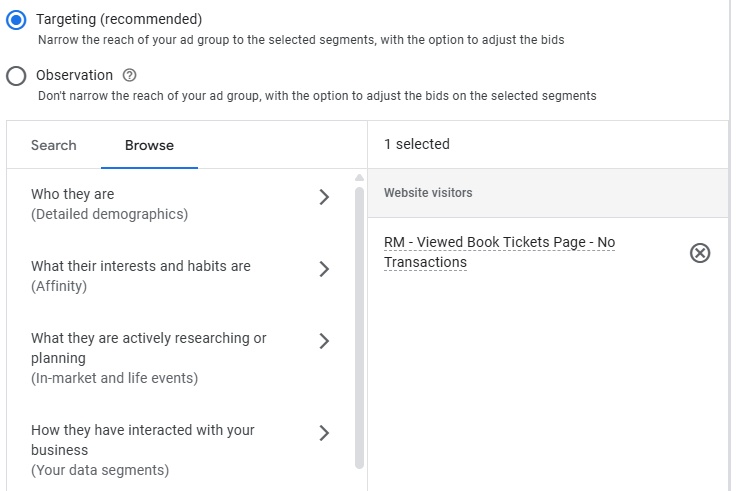Click the scroll up arrow of category list
Viewport: 736px width, 491px height.
(359, 177)
